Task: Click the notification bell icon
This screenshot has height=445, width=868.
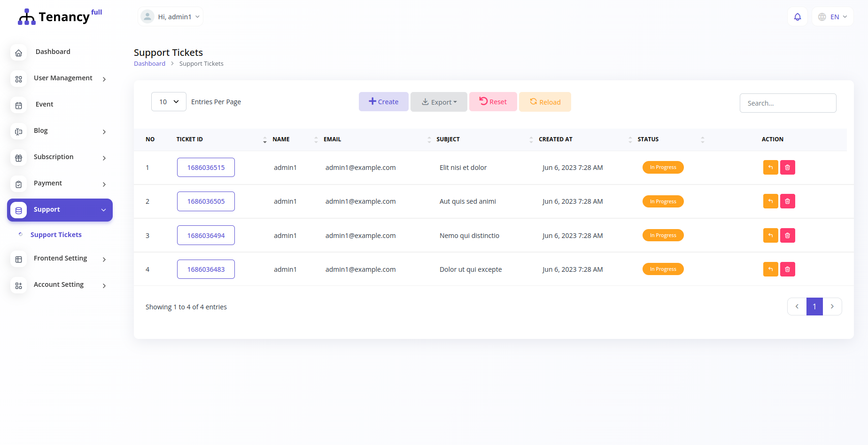Action: click(x=797, y=17)
